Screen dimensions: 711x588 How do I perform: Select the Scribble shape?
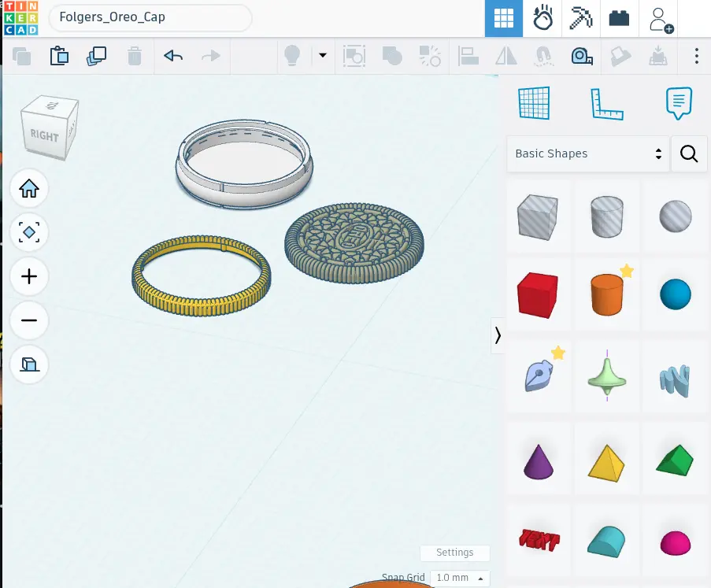(x=539, y=375)
